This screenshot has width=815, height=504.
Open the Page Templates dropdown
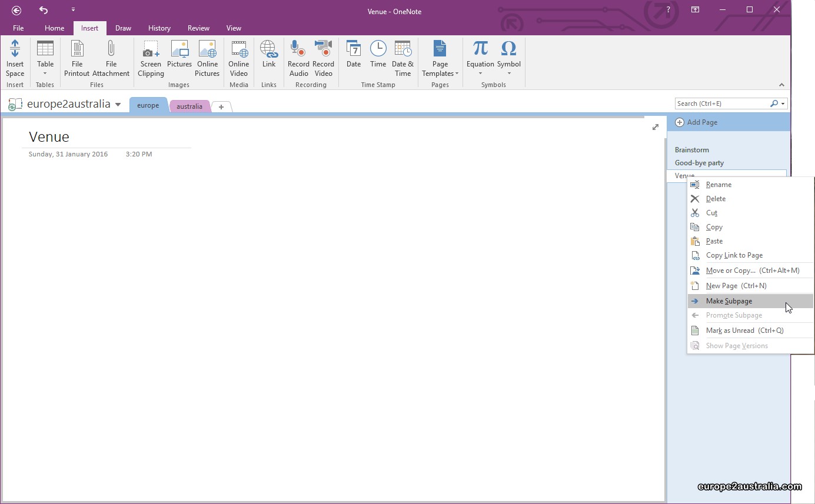pyautogui.click(x=440, y=69)
